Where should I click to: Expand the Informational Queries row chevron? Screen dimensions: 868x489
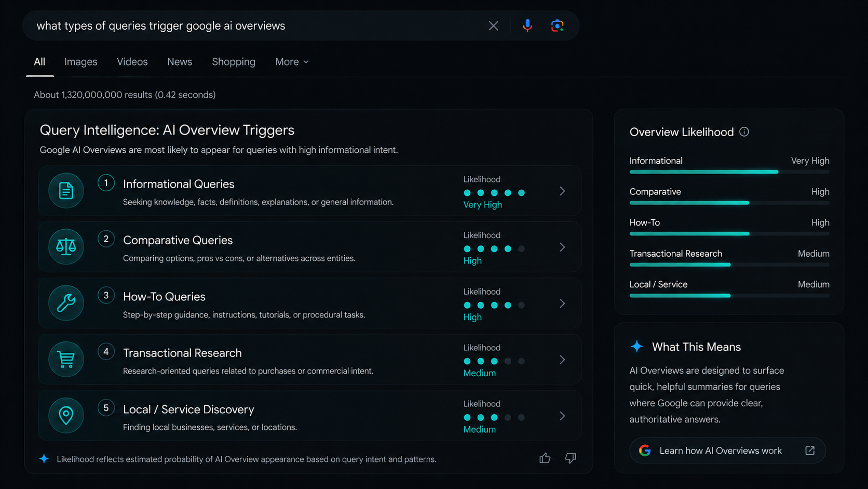[562, 191]
